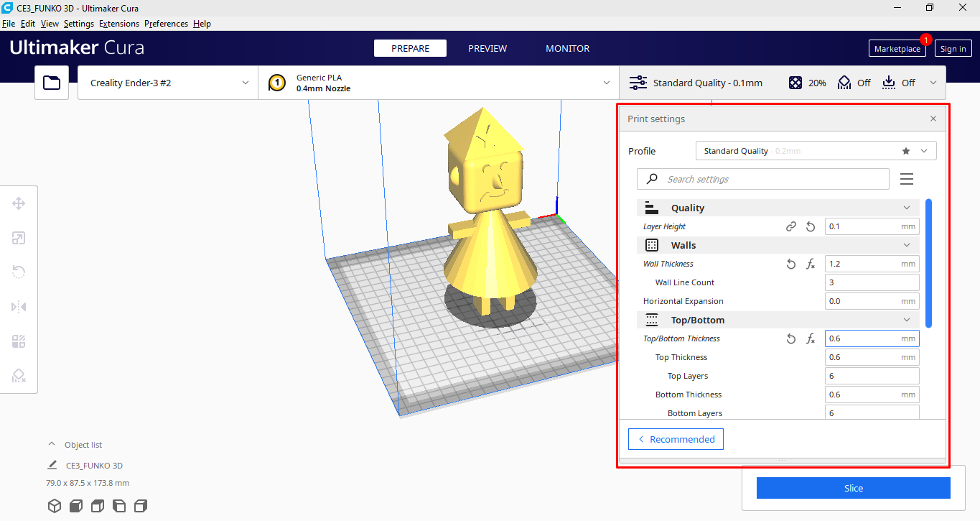The width and height of the screenshot is (980, 521).
Task: Open the Profile Standard Quality dropdown arrow
Action: 924,151
